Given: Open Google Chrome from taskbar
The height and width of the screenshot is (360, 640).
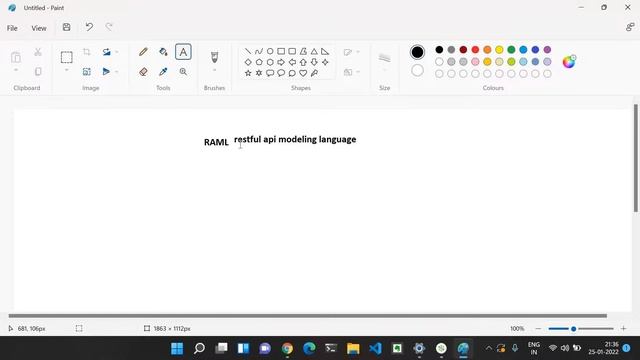Looking at the screenshot, I should (287, 348).
